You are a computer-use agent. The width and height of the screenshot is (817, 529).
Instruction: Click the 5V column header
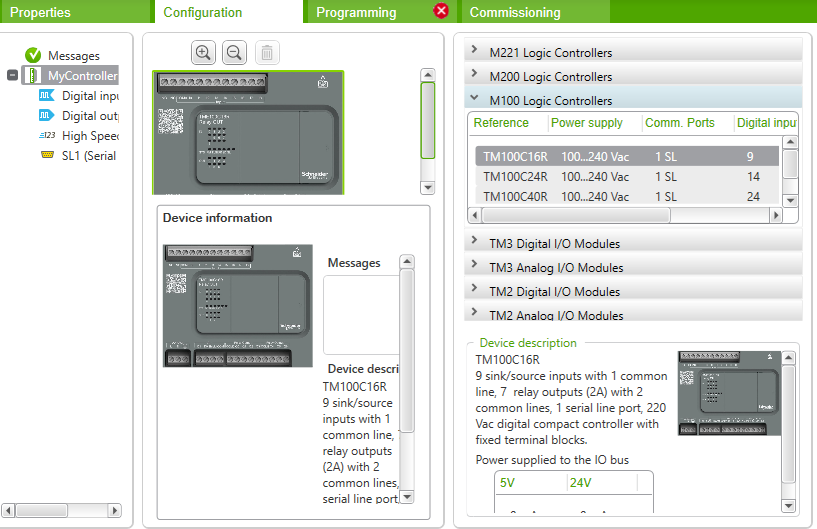tap(507, 483)
